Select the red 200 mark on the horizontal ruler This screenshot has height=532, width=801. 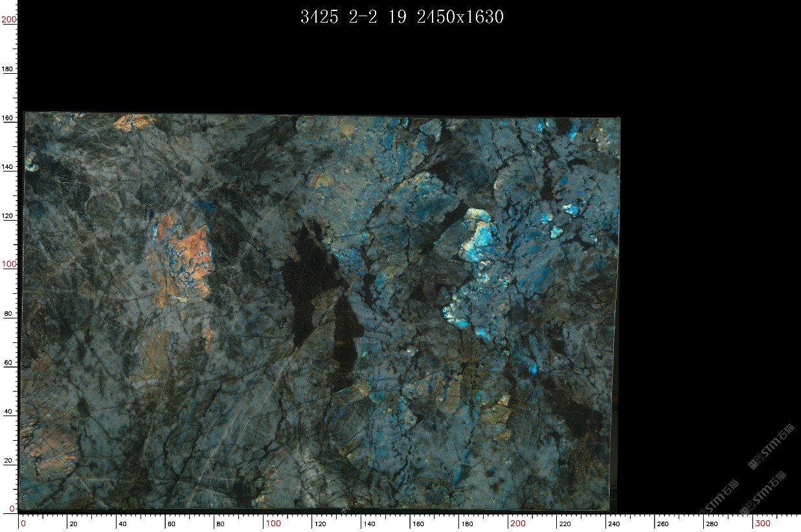(x=517, y=524)
